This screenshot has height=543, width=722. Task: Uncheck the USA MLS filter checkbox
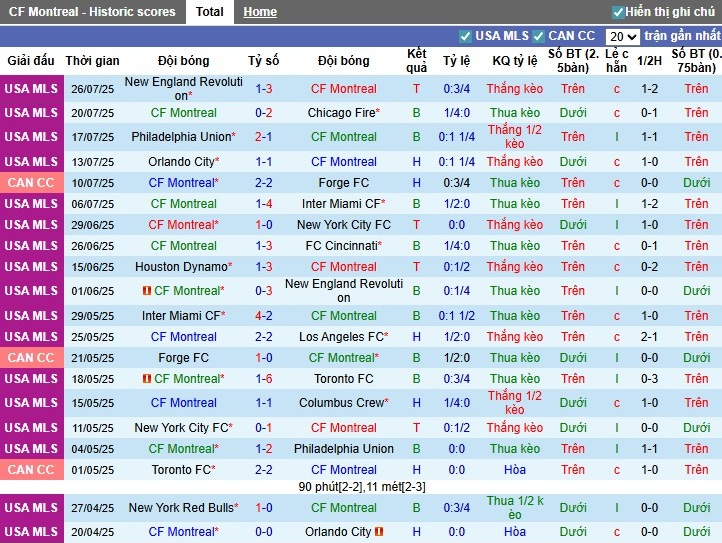[465, 36]
